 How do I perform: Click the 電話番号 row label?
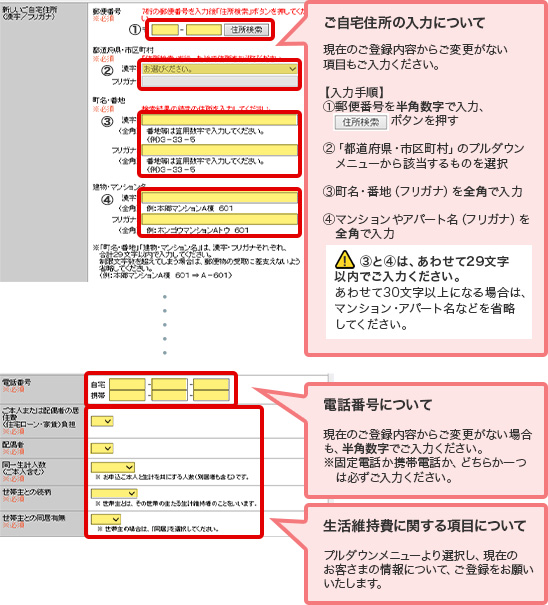coord(16,382)
